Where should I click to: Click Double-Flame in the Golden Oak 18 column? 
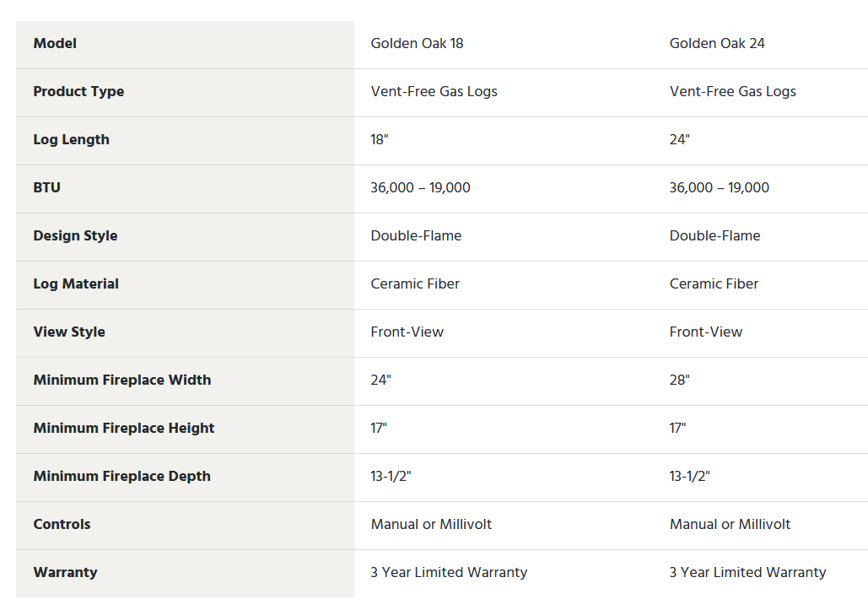click(416, 235)
